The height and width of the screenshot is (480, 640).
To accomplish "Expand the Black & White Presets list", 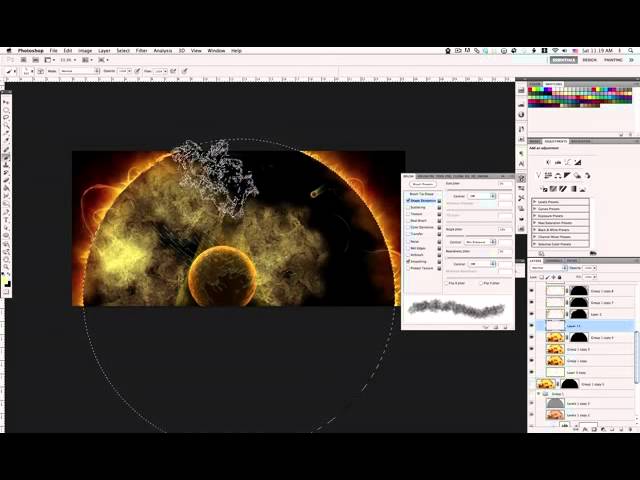I will pos(535,230).
